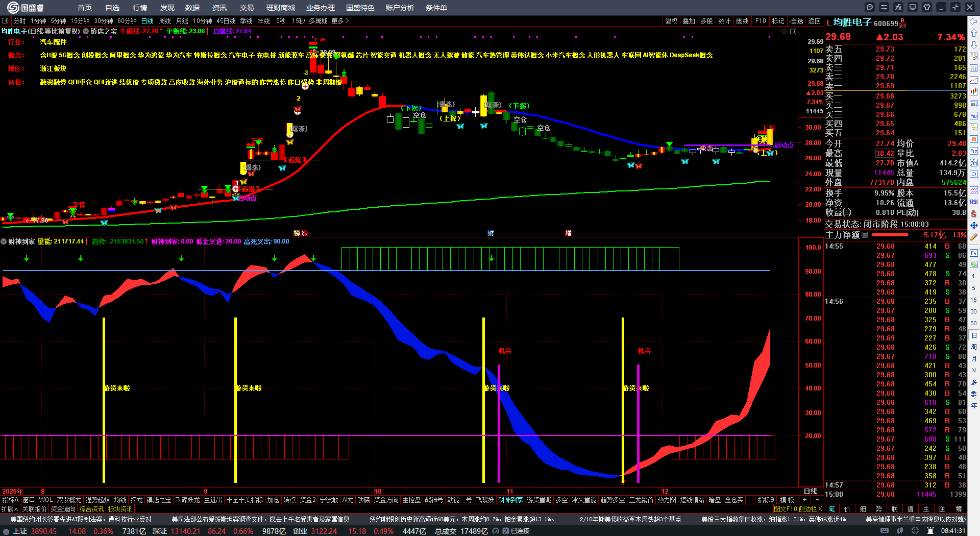Open the skin theme shirt icon

(x=927, y=7)
